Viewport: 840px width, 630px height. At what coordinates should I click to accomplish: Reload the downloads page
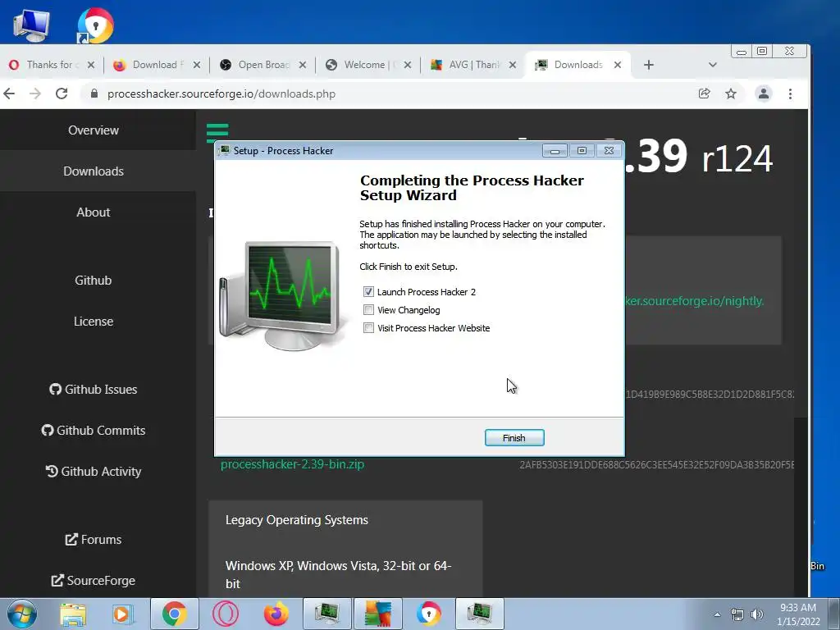pyautogui.click(x=62, y=94)
